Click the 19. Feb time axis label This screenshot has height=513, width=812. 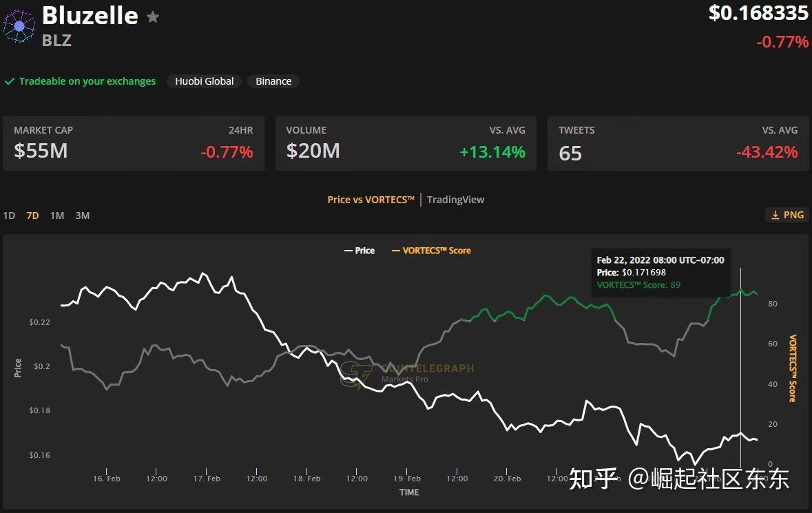pos(407,479)
